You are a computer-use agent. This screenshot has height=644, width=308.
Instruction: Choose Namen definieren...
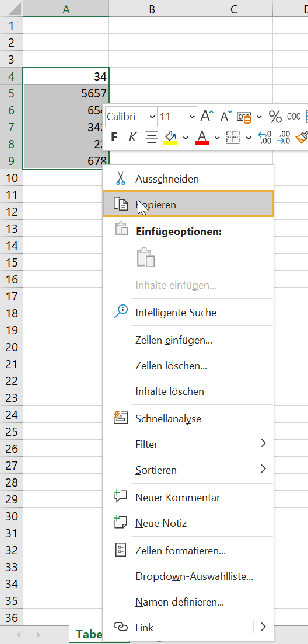click(x=188, y=602)
